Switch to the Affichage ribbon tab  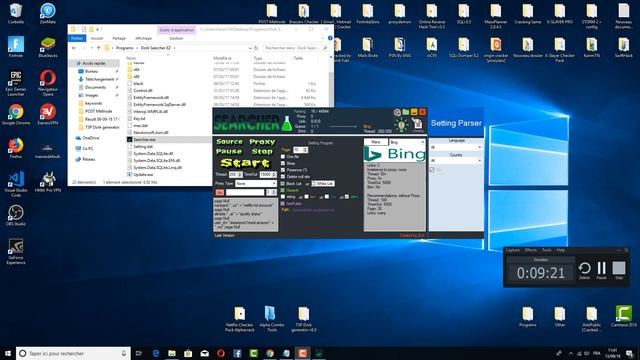143,38
